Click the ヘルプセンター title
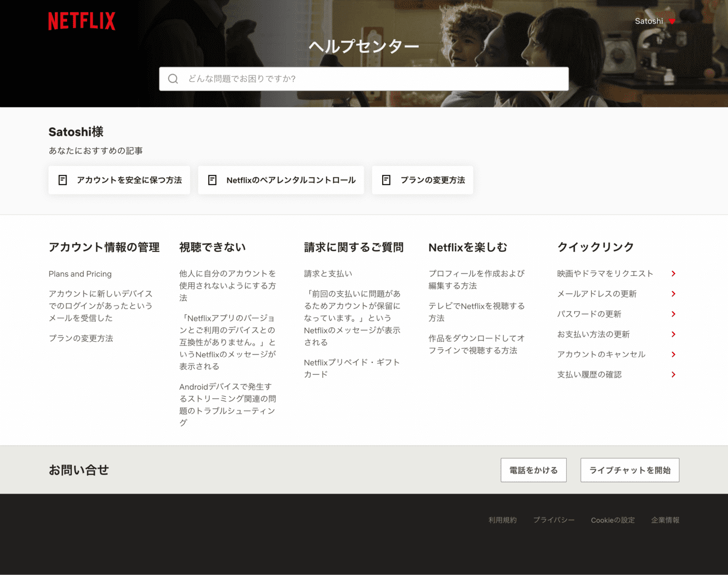728x575 pixels. (x=364, y=46)
